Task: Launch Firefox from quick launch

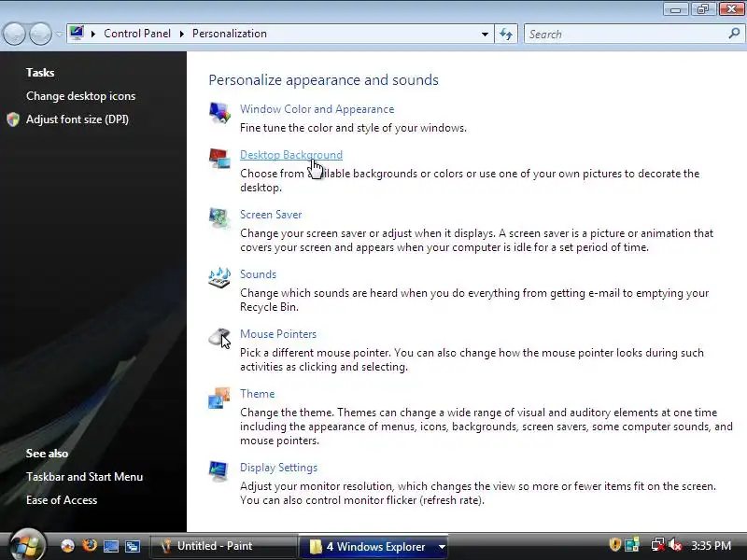Action: click(x=89, y=545)
